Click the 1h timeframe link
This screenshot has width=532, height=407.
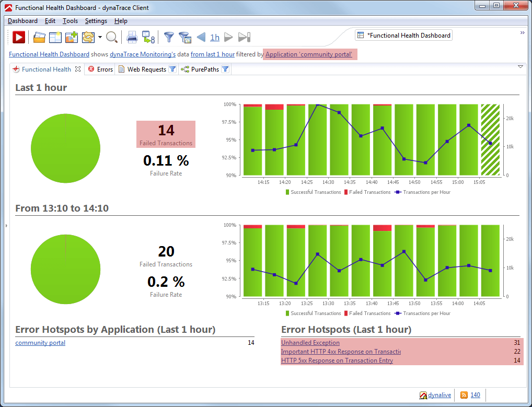(215, 37)
